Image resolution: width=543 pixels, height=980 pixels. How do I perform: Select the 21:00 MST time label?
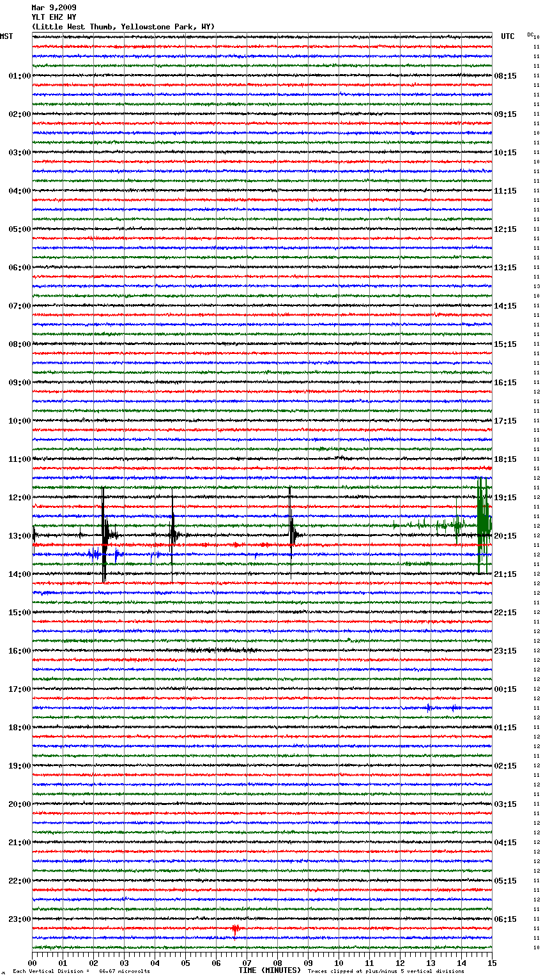click(20, 843)
